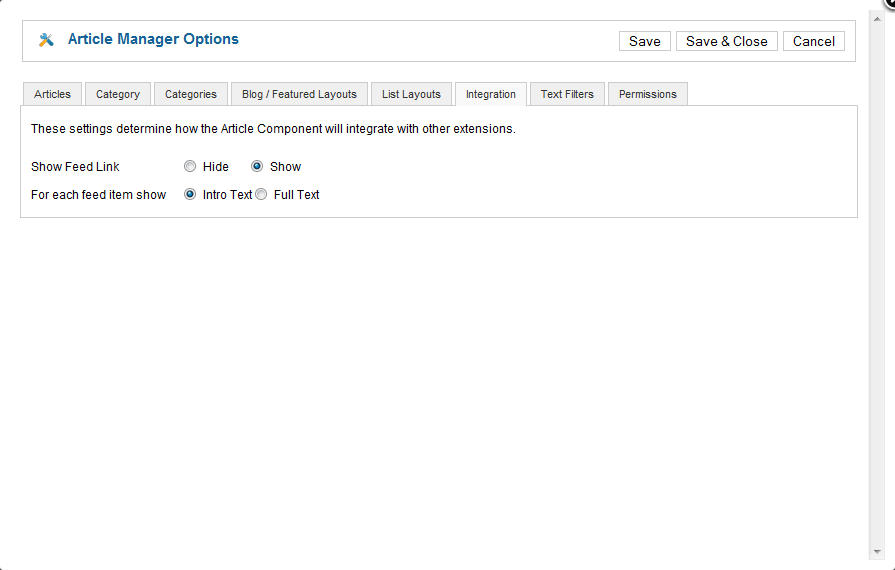Viewport: 895px width, 570px height.
Task: Open the Categories tab
Action: click(x=191, y=94)
